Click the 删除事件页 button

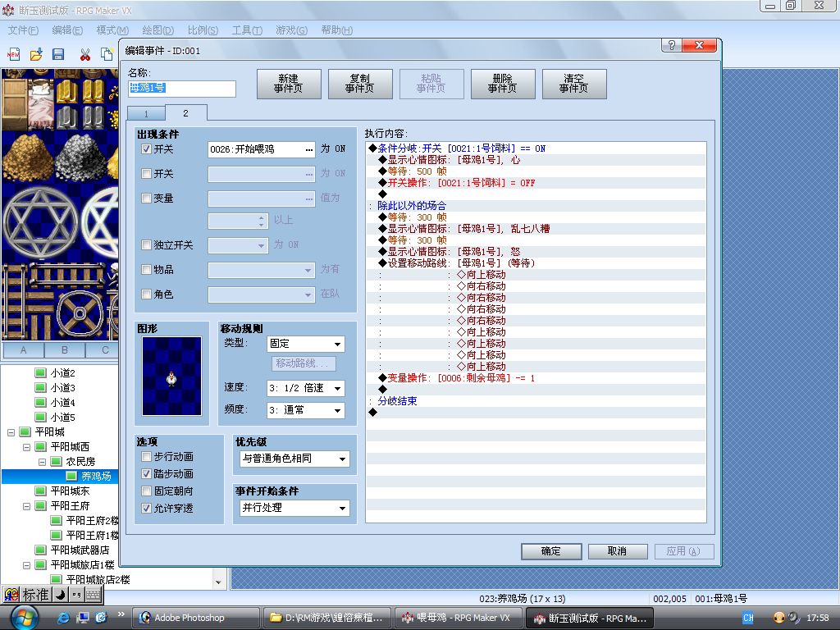[x=503, y=84]
